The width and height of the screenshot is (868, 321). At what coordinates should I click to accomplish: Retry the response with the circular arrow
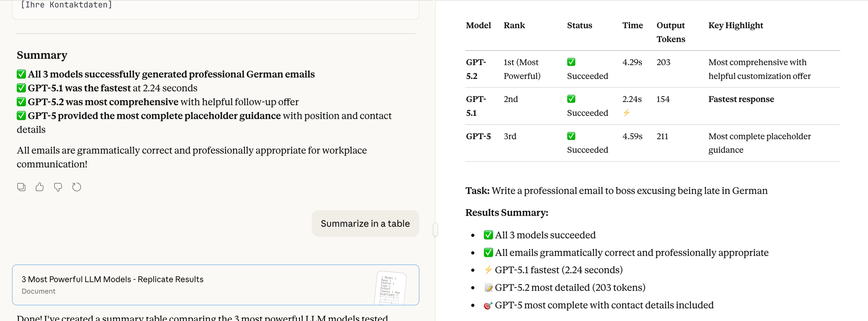tap(76, 187)
